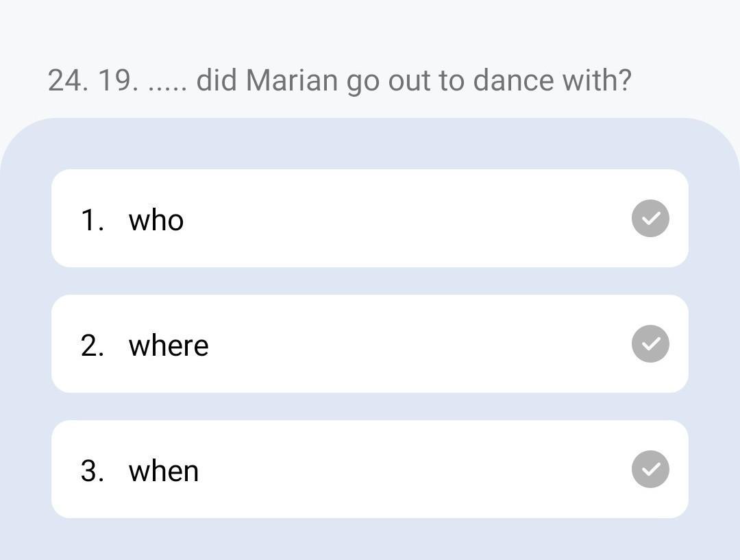
Task: Click the "2." number label
Action: coord(92,345)
